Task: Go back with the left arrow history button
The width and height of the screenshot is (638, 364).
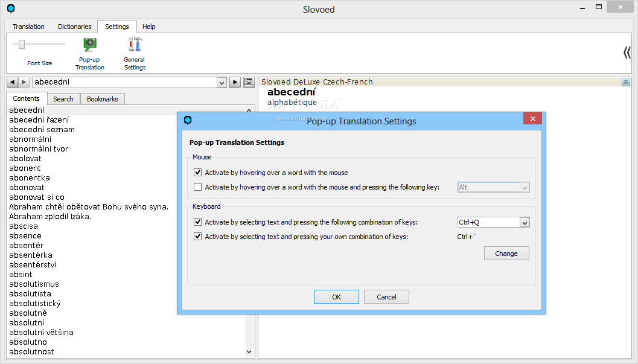Action: [x=13, y=82]
